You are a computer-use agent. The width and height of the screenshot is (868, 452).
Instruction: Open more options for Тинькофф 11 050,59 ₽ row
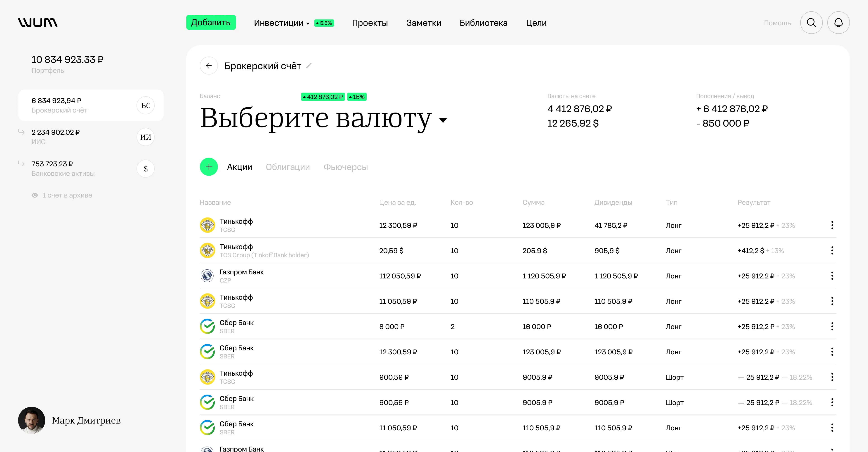(832, 301)
